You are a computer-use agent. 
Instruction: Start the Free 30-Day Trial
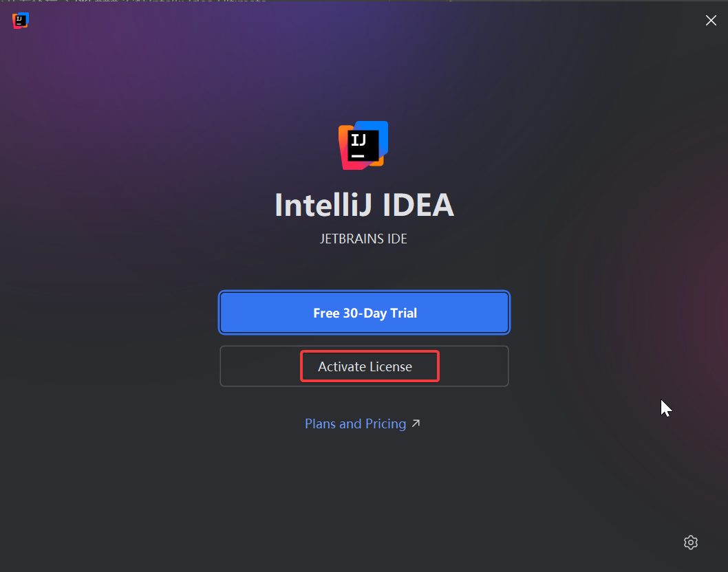pos(364,313)
